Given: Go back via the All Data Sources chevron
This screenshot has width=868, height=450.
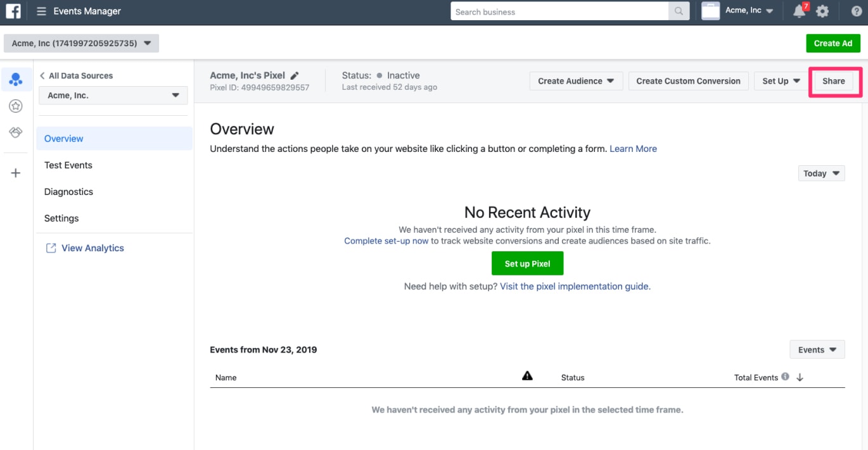Looking at the screenshot, I should 42,75.
